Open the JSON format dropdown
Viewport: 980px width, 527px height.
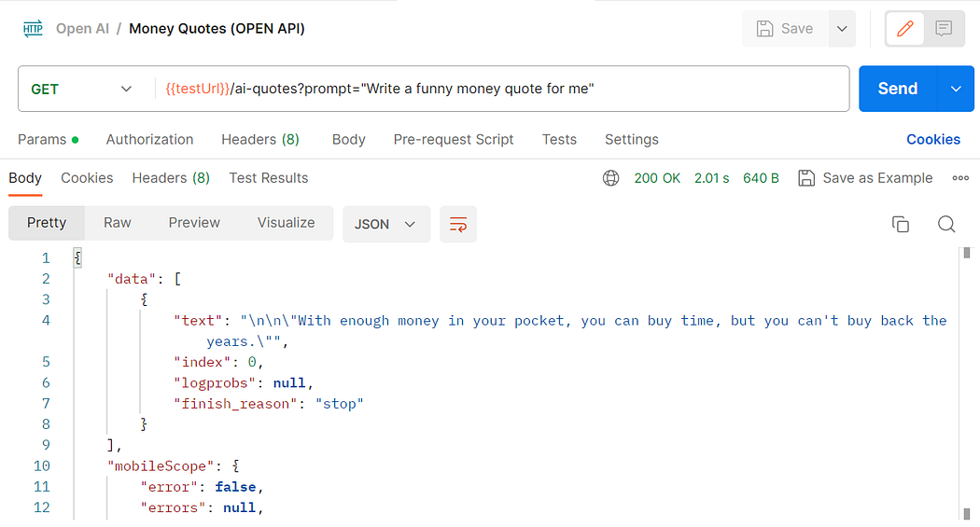(386, 224)
